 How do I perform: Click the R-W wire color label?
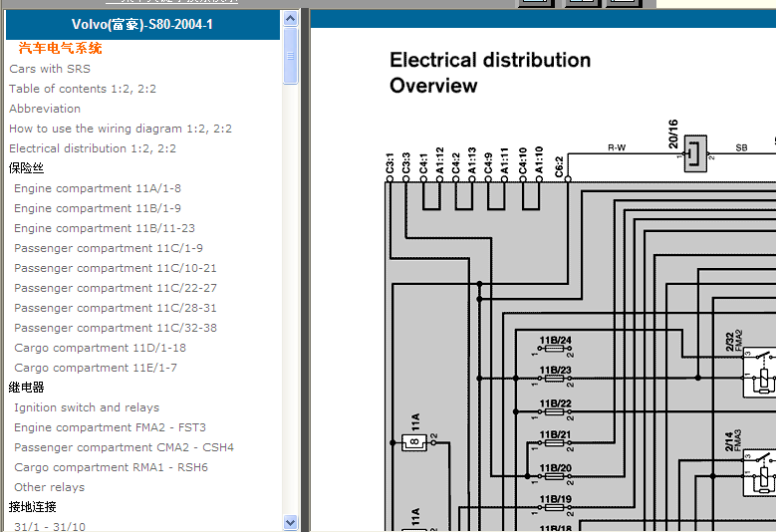pyautogui.click(x=617, y=147)
